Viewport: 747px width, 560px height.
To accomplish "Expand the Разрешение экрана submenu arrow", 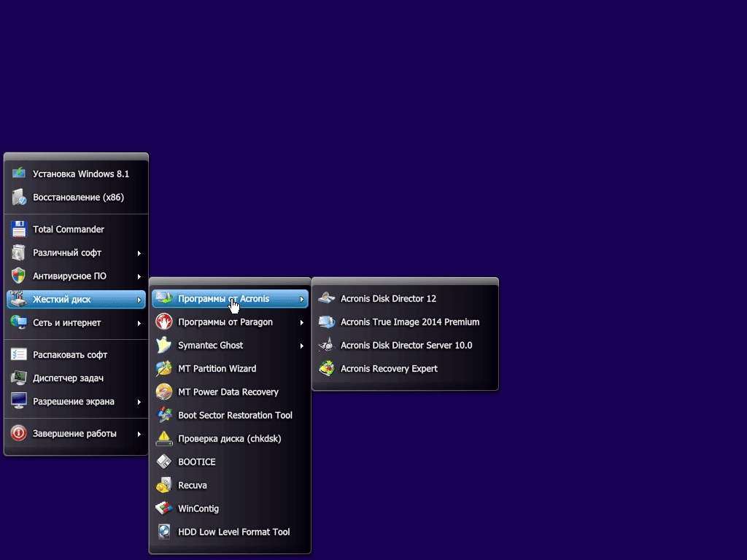I will (139, 402).
